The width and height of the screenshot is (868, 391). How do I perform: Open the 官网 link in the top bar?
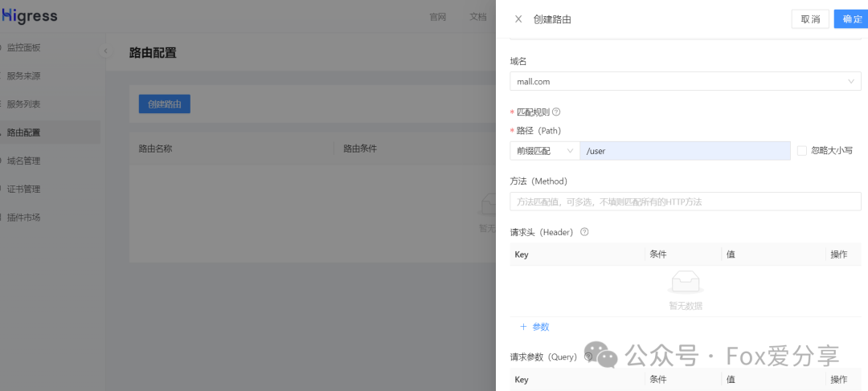(438, 17)
